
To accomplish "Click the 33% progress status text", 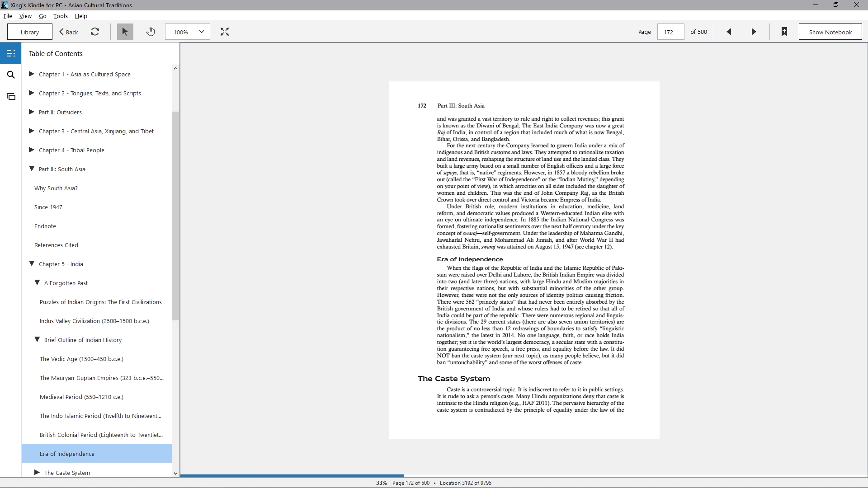I will tap(381, 483).
